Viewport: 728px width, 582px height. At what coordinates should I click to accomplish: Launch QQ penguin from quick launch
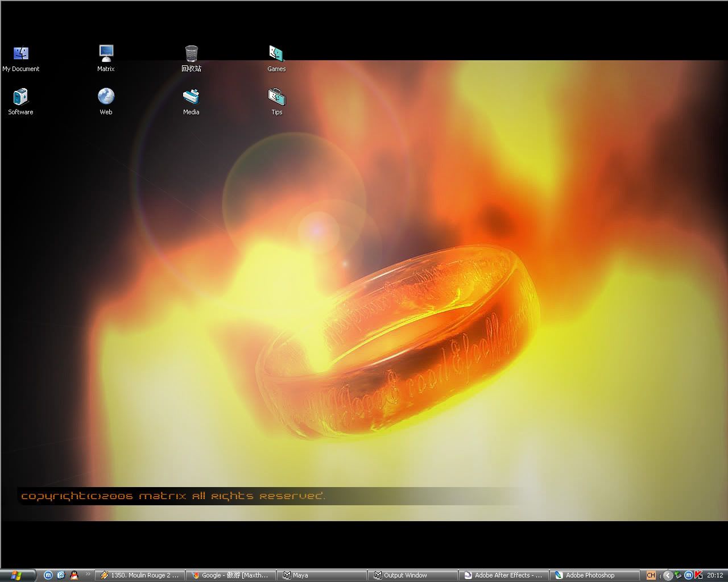coord(74,575)
